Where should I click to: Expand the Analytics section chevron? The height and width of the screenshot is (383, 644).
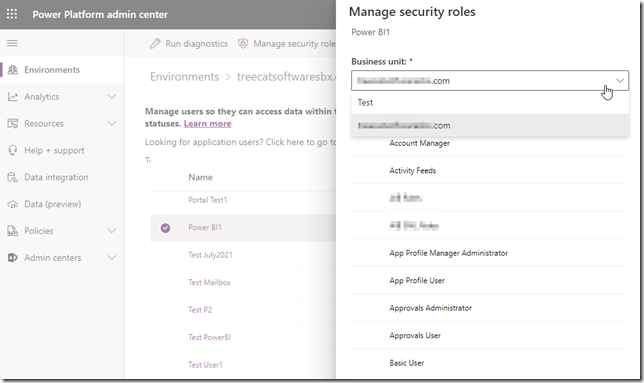(111, 96)
